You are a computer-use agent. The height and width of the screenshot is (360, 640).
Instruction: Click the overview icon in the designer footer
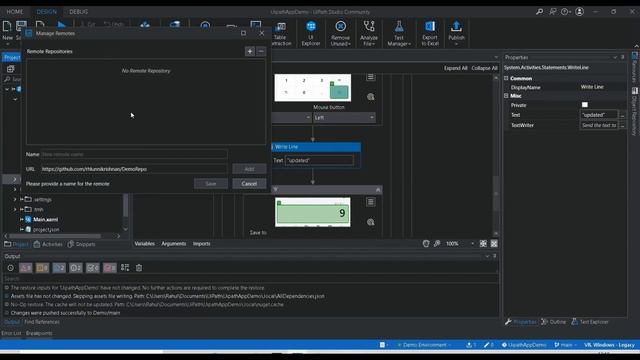pos(494,244)
